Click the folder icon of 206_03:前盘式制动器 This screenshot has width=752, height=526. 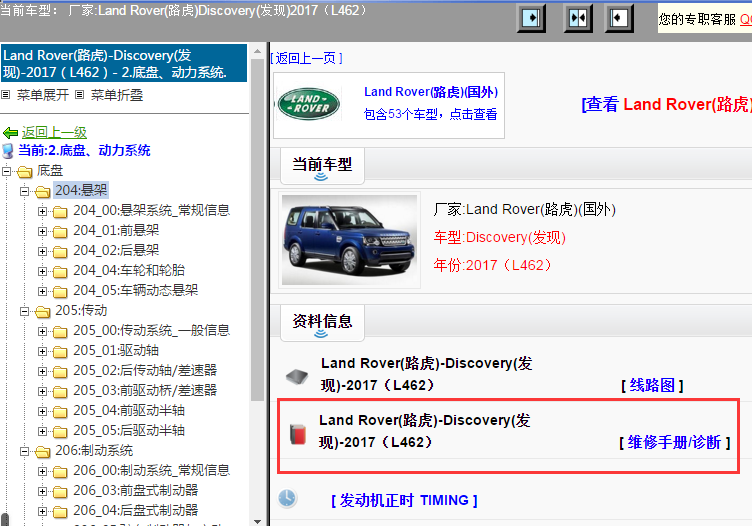(60, 491)
